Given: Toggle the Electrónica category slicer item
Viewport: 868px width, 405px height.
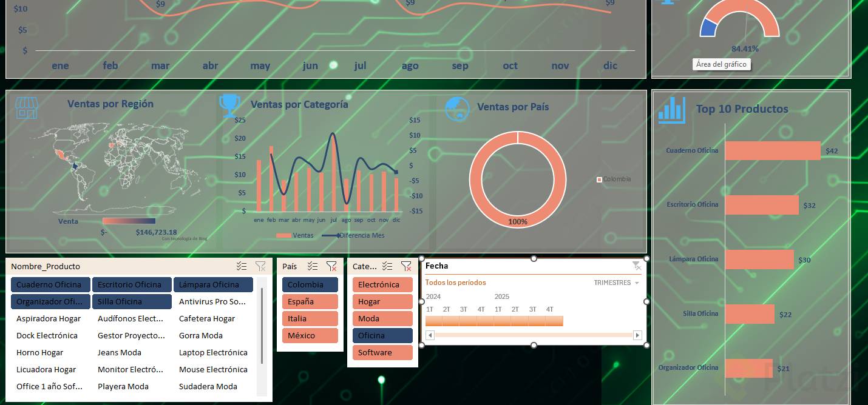Looking at the screenshot, I should tap(382, 284).
